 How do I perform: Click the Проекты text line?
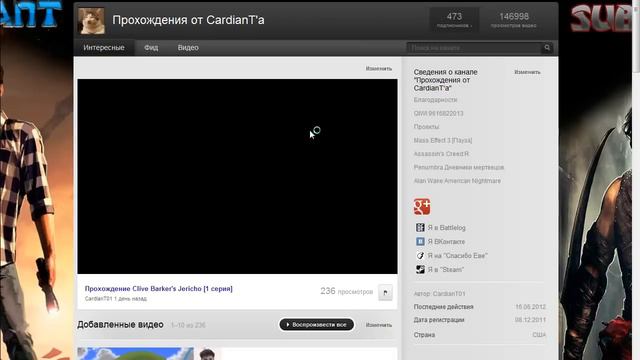click(427, 127)
